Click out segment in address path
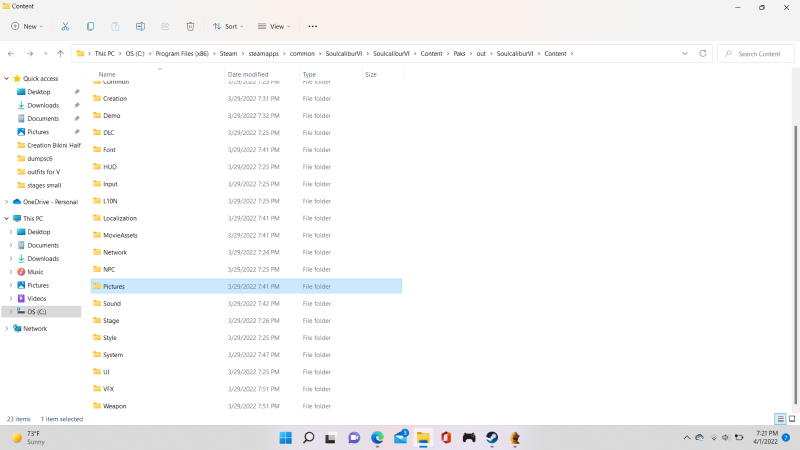The width and height of the screenshot is (800, 450). pyautogui.click(x=481, y=54)
